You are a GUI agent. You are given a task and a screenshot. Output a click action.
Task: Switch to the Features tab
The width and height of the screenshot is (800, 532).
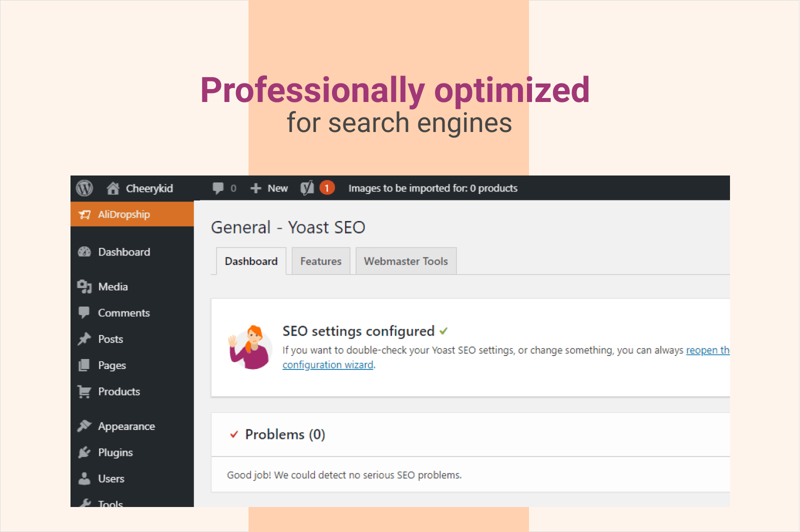[320, 261]
